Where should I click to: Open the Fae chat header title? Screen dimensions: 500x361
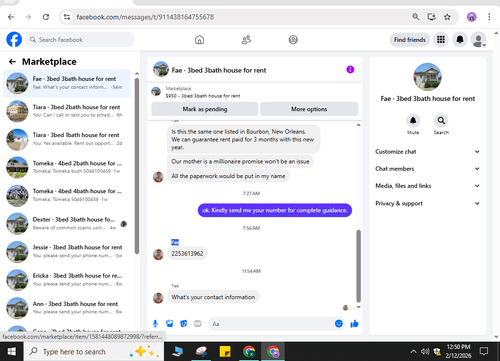coord(219,70)
